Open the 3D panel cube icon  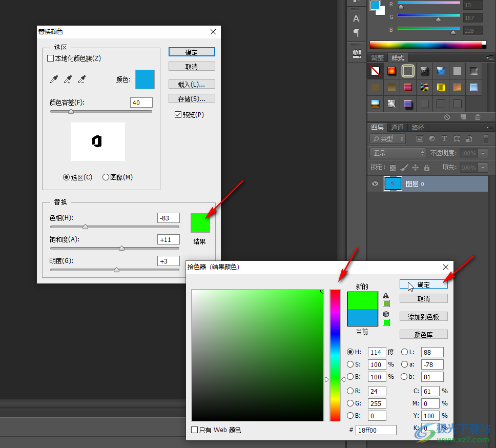tap(357, 53)
